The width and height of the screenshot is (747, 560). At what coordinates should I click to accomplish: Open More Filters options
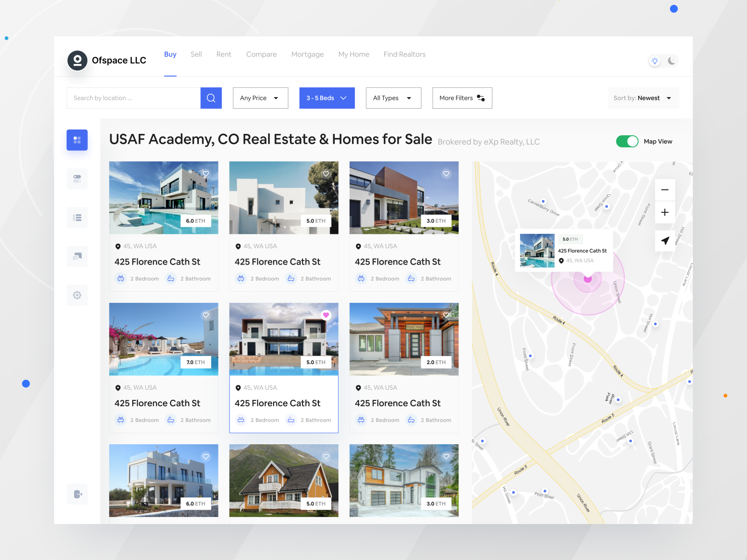pyautogui.click(x=462, y=98)
